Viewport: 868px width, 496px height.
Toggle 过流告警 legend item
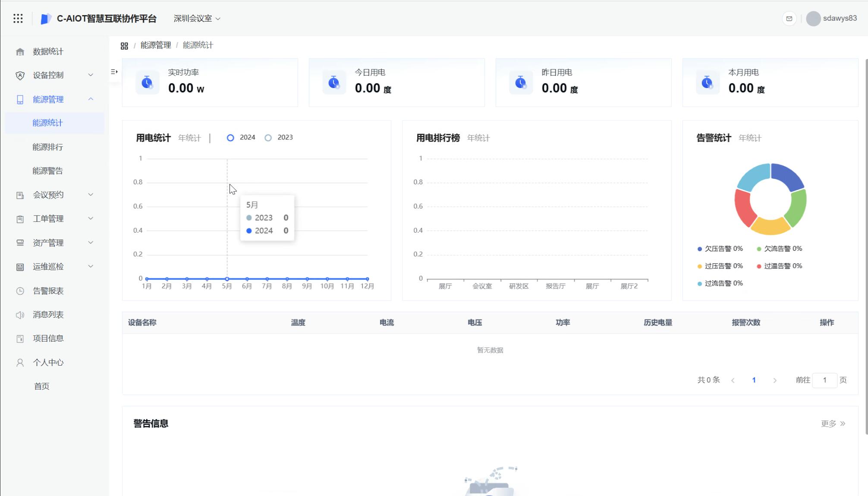pyautogui.click(x=720, y=284)
